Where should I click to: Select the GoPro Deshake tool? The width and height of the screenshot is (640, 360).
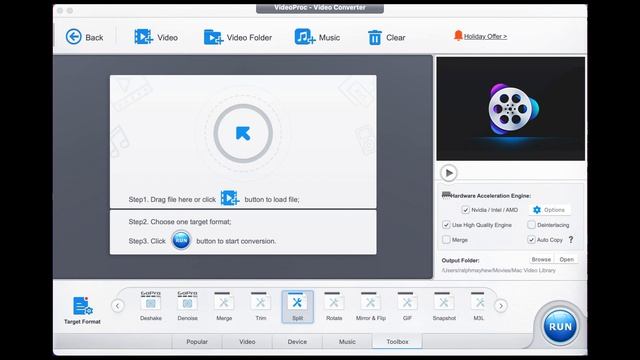click(151, 306)
